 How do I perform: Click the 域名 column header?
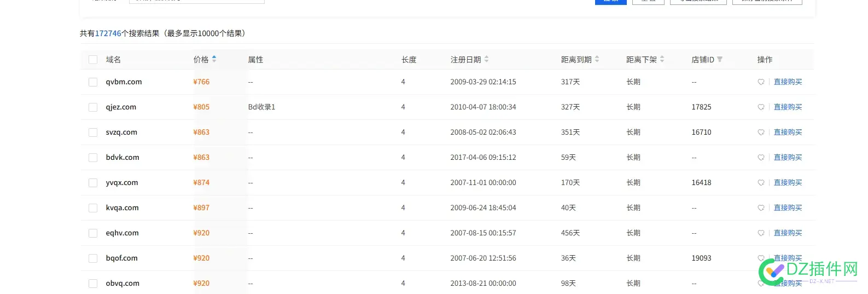(x=113, y=60)
